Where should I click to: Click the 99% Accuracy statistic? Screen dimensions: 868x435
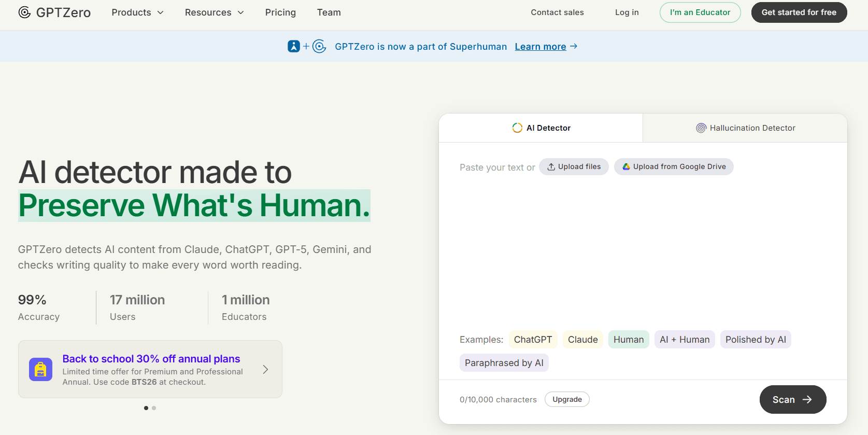click(x=39, y=307)
